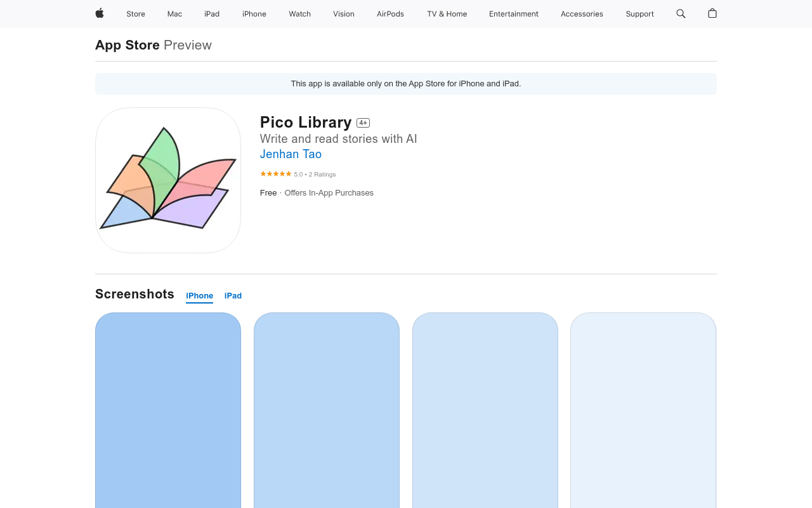
Task: Open the search magnifier icon
Action: (681, 13)
